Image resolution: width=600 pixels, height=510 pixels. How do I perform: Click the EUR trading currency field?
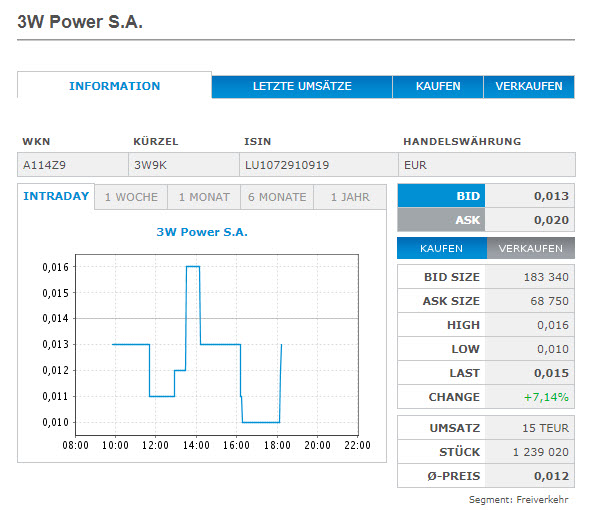(x=415, y=164)
